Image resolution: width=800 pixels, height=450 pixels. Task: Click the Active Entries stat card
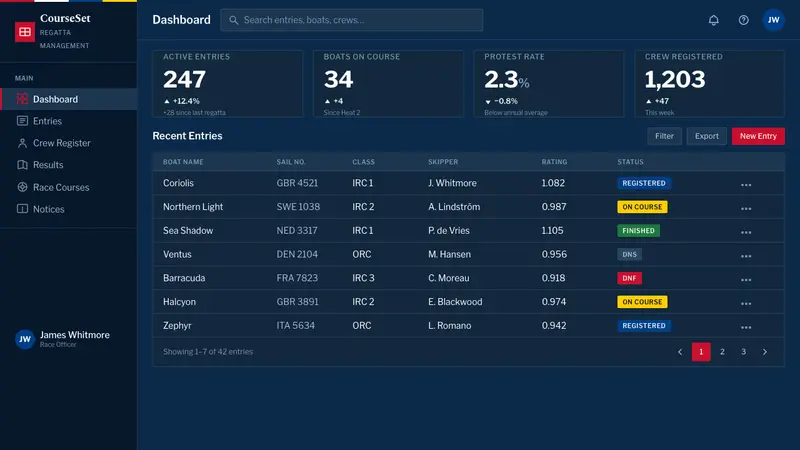click(x=228, y=84)
